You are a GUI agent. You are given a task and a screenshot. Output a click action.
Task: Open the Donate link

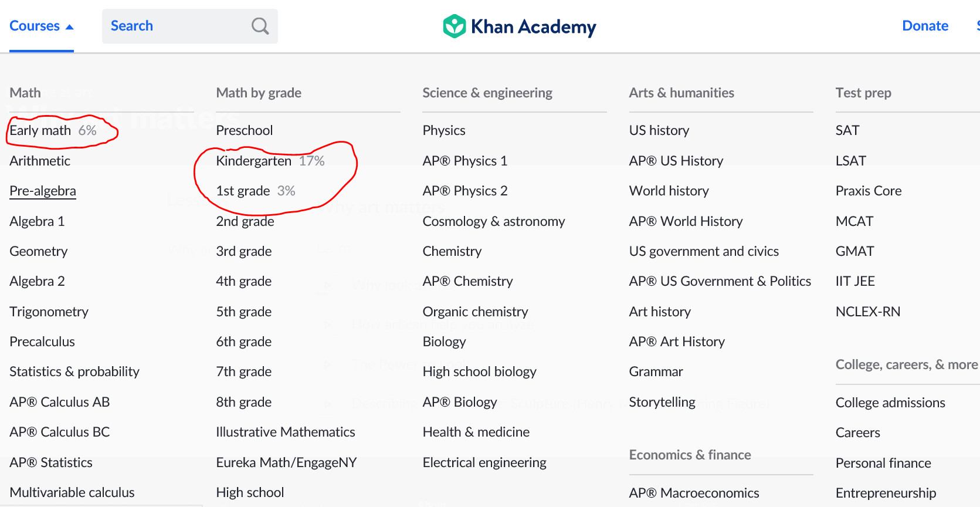click(925, 26)
